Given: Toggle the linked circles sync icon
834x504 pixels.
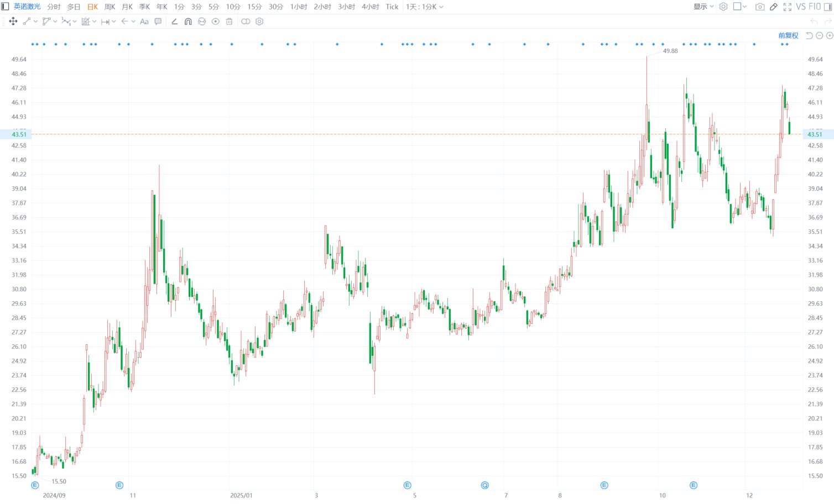Looking at the screenshot, I should coord(246,22).
